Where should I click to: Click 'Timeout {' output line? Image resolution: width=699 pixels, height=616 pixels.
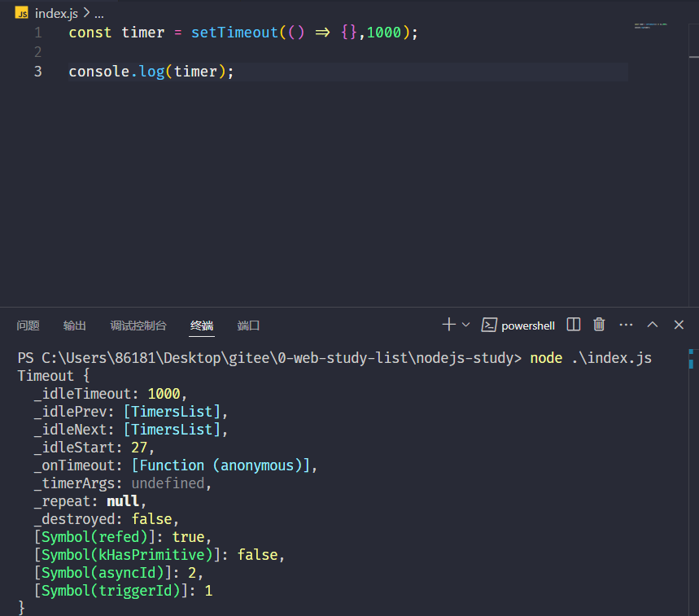pyautogui.click(x=54, y=376)
